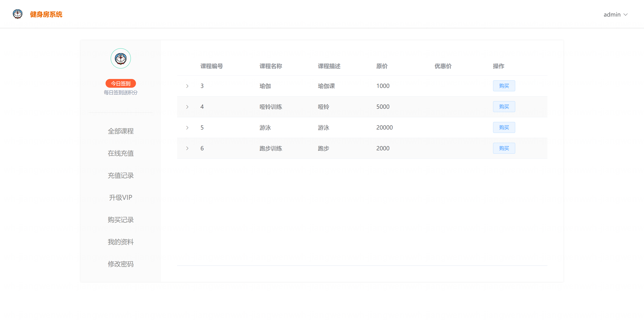This screenshot has width=644, height=328.
Task: Click the 今日签到 check-in button
Action: [x=121, y=83]
